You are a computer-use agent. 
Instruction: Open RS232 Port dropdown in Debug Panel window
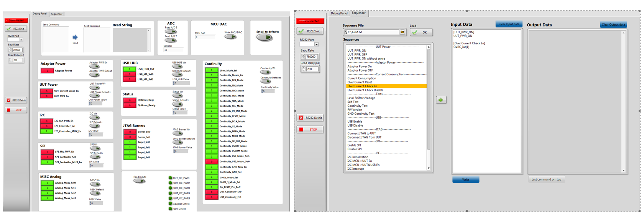pos(21,40)
